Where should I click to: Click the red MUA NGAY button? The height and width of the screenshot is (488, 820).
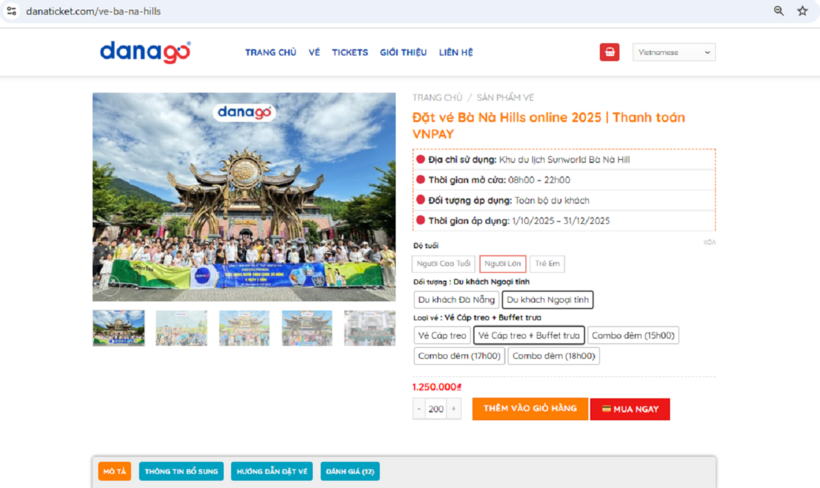point(630,409)
